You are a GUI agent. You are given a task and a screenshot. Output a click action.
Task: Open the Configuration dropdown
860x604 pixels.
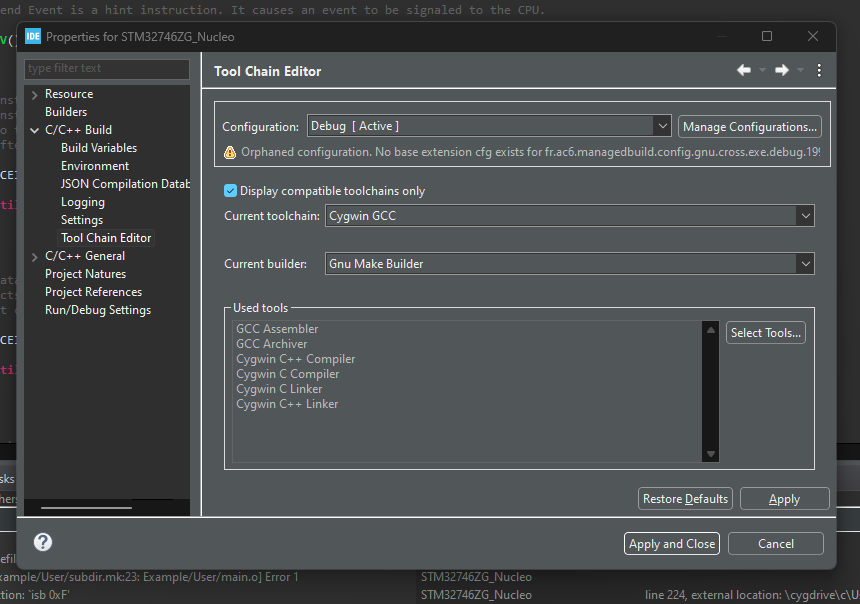coord(662,125)
